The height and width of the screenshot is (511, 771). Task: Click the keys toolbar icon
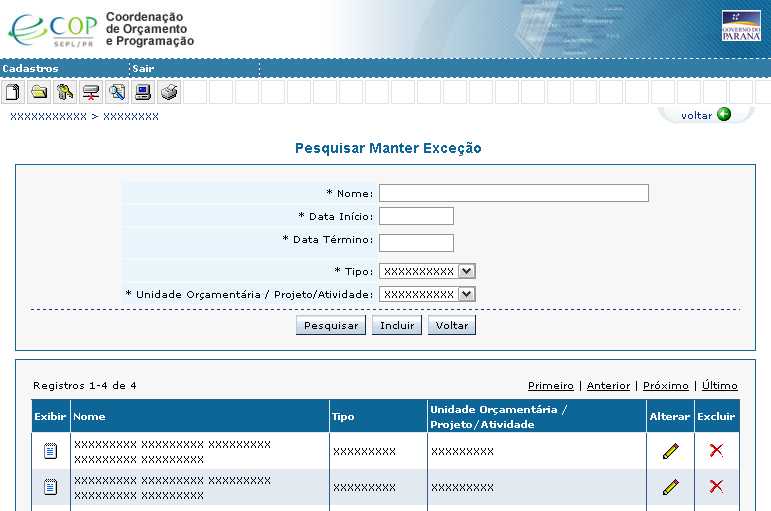tap(65, 93)
